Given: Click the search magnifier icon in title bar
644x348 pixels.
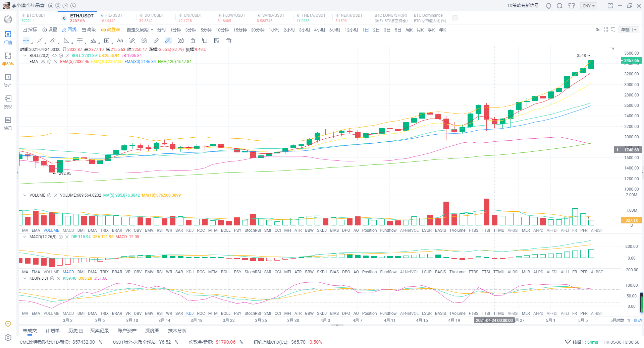Looking at the screenshot, I should coord(559,6).
